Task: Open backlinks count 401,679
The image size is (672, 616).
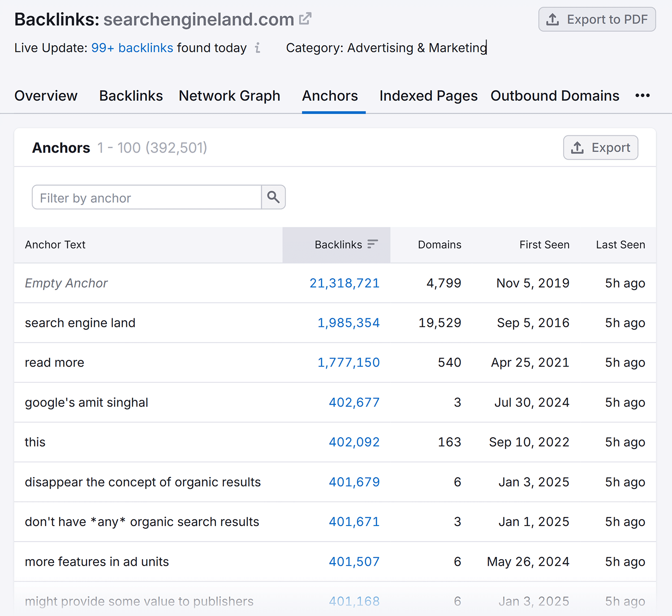Action: coord(354,482)
